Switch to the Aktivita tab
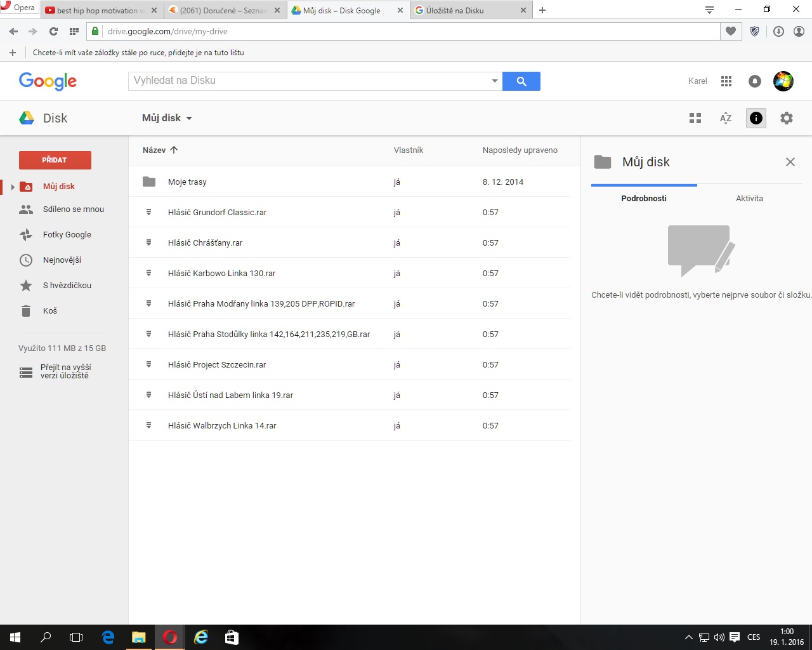 tap(749, 199)
